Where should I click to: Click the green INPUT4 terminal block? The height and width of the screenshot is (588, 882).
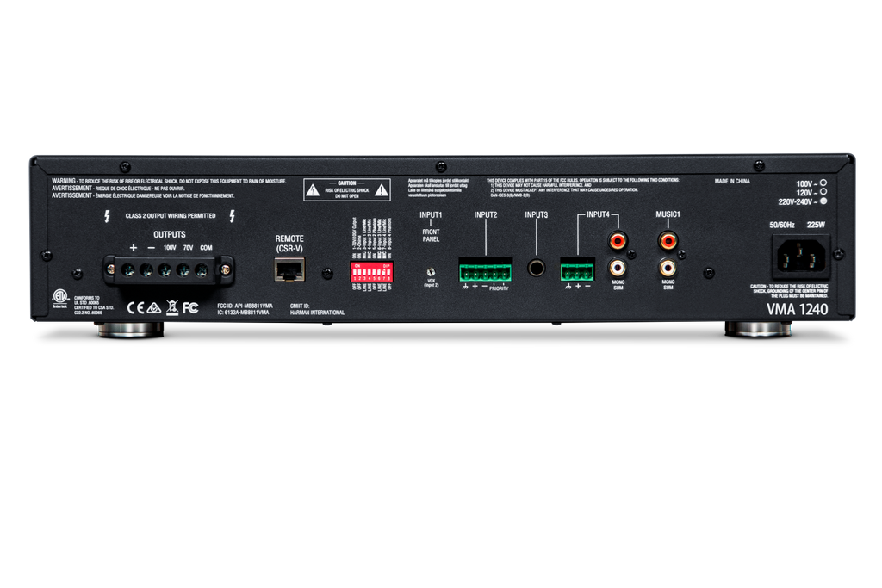click(577, 270)
